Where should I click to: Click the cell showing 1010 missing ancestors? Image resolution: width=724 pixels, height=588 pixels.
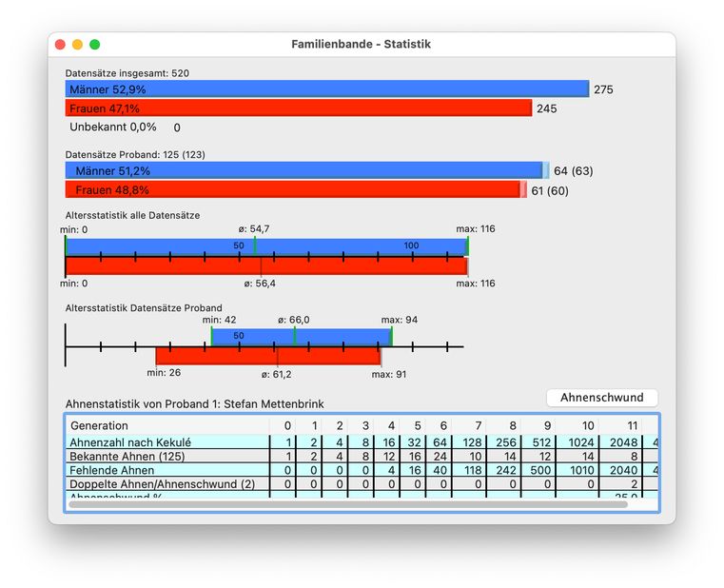[588, 471]
